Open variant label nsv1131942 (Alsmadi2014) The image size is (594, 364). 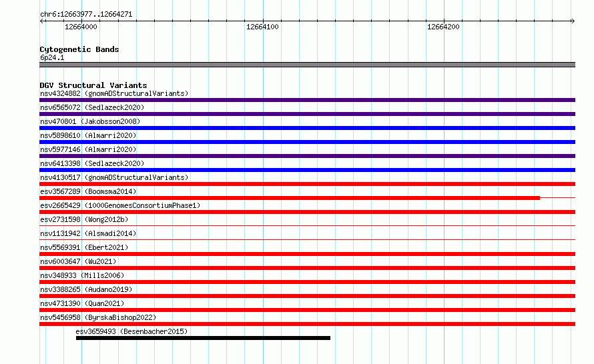click(x=88, y=233)
